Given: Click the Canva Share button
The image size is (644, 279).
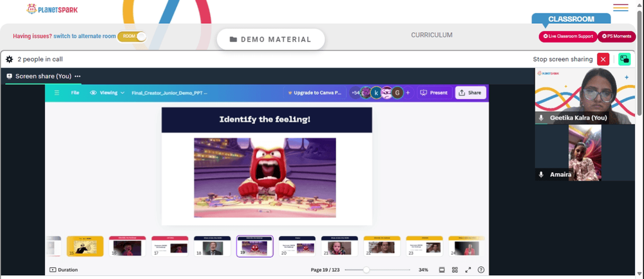Looking at the screenshot, I should click(x=470, y=93).
